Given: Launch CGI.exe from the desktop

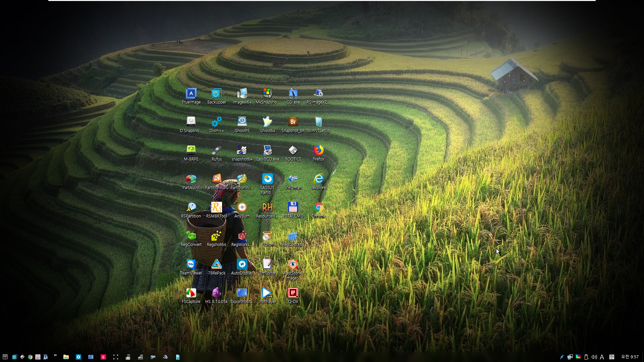Looking at the screenshot, I should (x=293, y=96).
